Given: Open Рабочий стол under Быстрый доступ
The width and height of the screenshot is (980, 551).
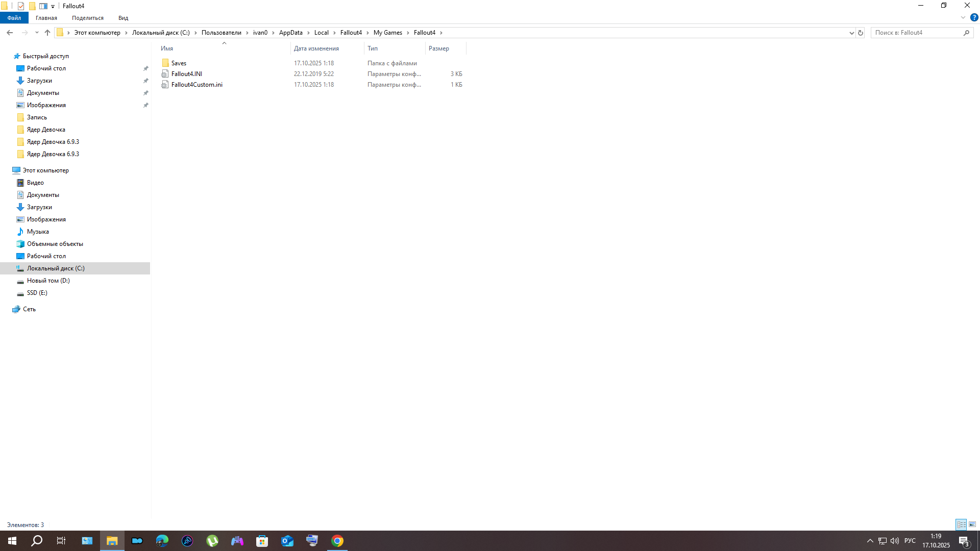Looking at the screenshot, I should pos(46,68).
